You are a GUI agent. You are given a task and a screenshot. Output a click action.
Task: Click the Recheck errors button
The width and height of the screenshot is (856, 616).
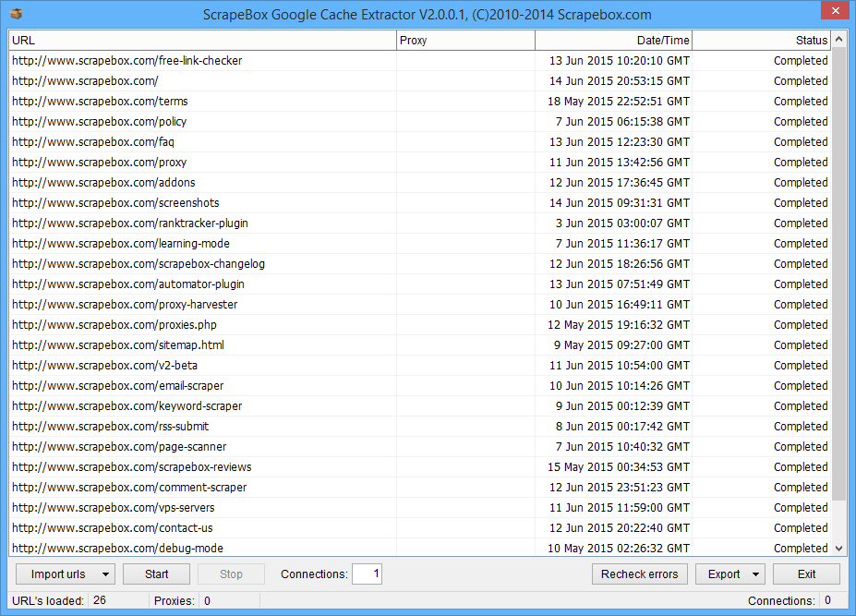(x=639, y=574)
